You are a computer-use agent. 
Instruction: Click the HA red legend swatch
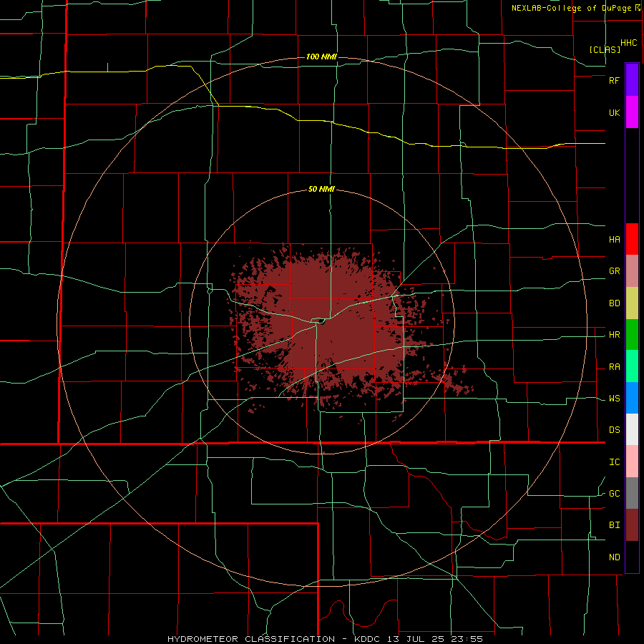point(632,239)
